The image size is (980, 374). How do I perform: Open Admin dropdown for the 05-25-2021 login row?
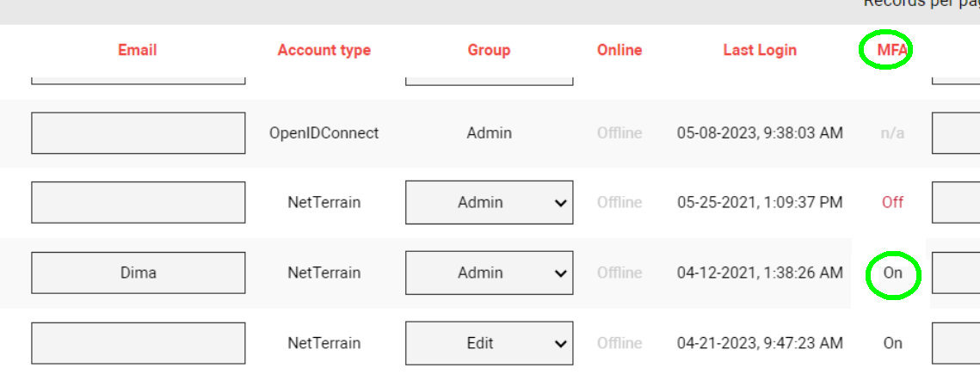[x=489, y=203]
